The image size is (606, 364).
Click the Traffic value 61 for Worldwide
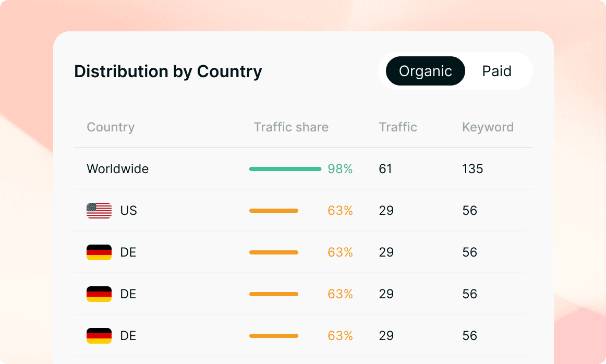point(385,168)
